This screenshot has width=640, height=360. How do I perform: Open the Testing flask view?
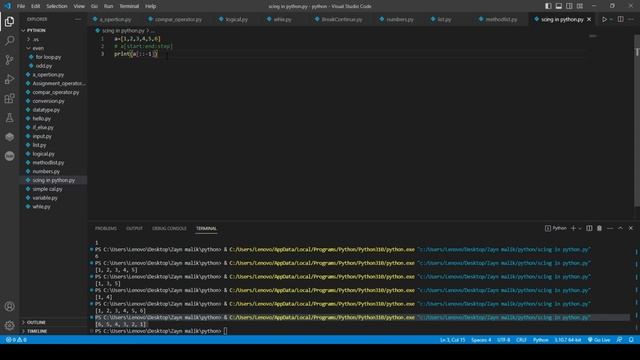tap(9, 118)
